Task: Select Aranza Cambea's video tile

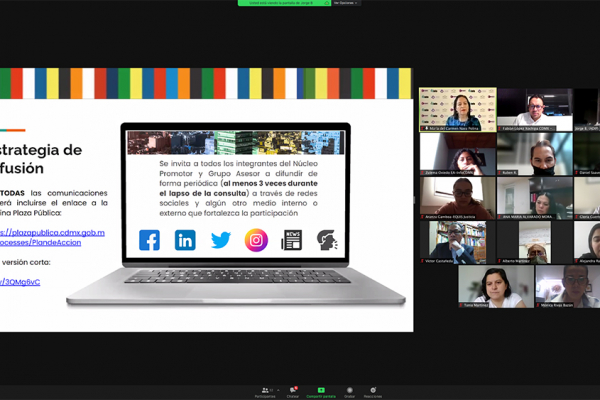Action: pyautogui.click(x=458, y=198)
